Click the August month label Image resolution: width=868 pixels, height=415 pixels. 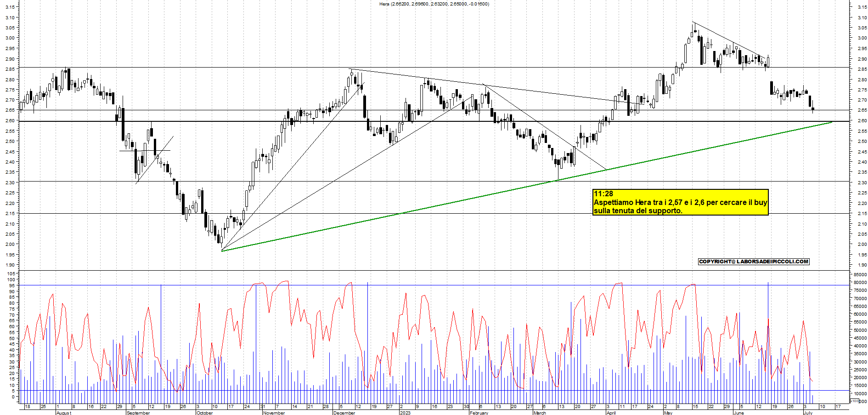(63, 413)
